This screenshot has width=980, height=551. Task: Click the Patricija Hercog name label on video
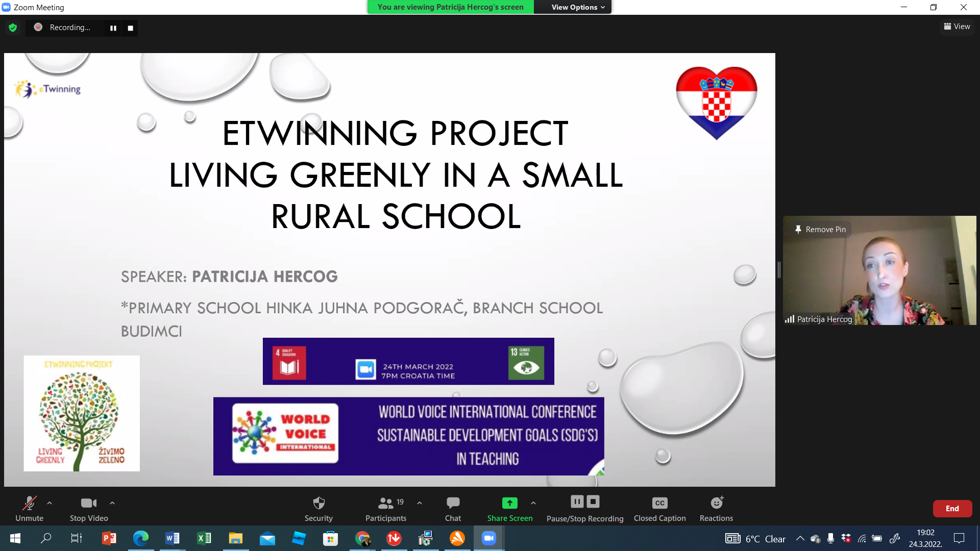pyautogui.click(x=824, y=319)
